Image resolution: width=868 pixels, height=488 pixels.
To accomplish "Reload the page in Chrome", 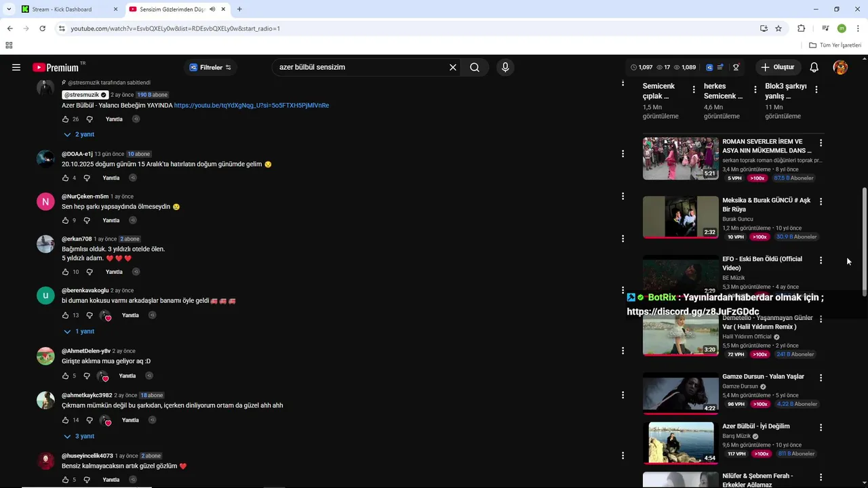I will click(x=42, y=28).
